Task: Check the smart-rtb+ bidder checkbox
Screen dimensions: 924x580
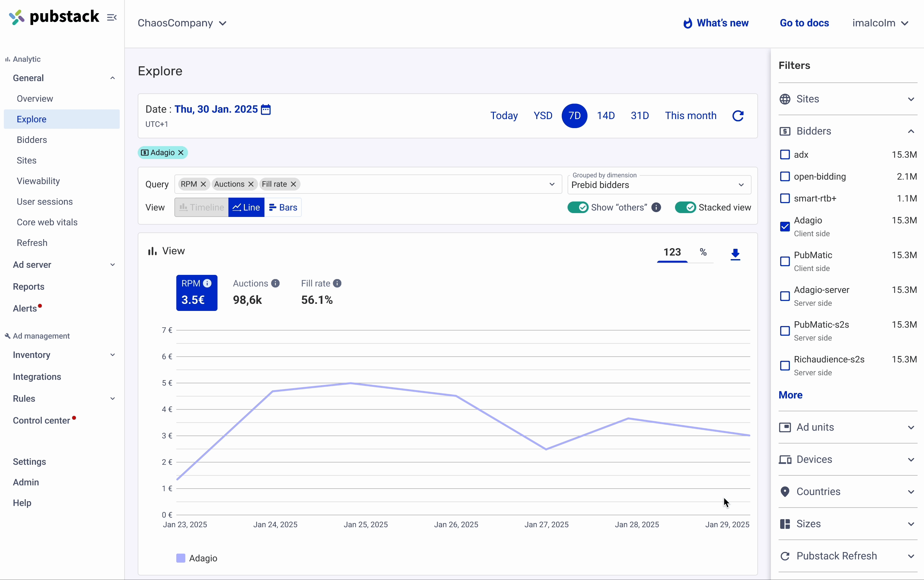Action: click(785, 199)
